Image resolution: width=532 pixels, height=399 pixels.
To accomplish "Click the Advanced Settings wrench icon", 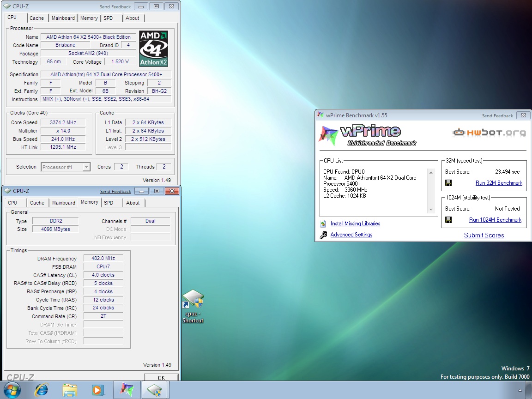I will tap(323, 235).
